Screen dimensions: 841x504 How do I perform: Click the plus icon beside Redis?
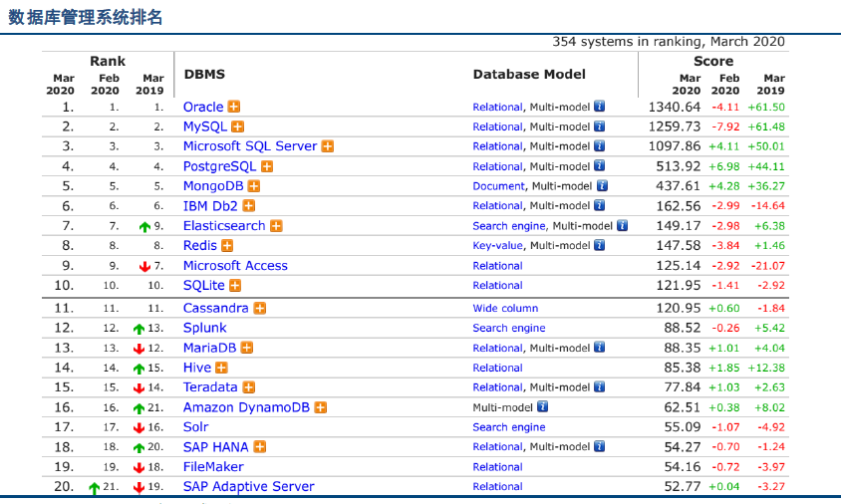click(227, 246)
